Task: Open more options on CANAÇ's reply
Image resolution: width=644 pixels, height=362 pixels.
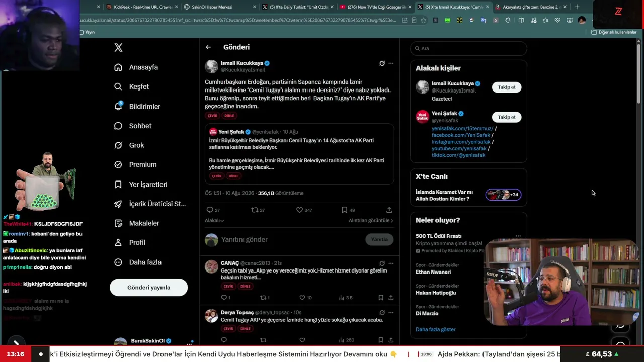Action: tap(391, 263)
